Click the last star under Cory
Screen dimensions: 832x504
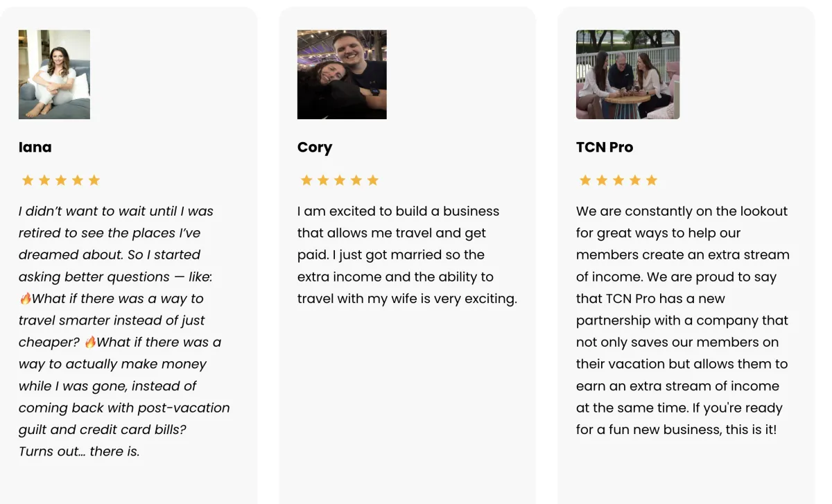coord(373,180)
